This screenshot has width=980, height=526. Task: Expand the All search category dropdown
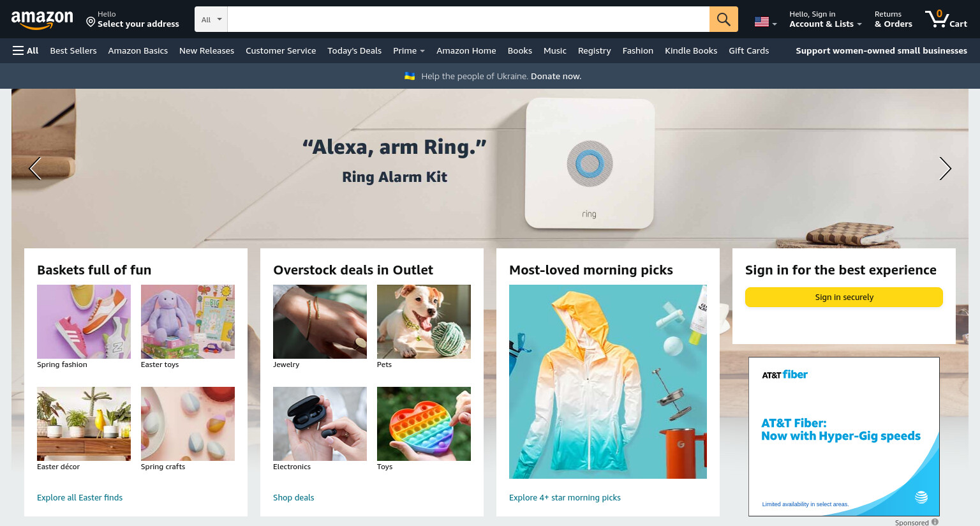(x=211, y=19)
